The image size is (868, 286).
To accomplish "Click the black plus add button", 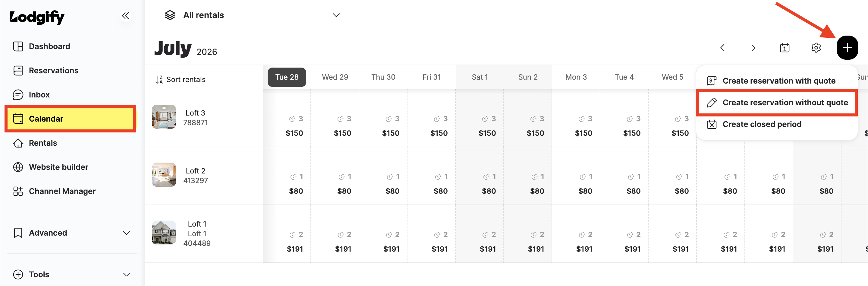I will point(847,48).
